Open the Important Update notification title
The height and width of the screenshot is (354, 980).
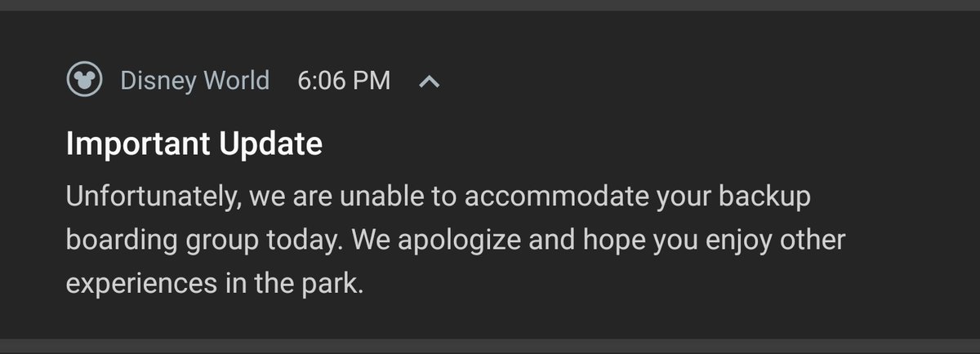pyautogui.click(x=194, y=144)
